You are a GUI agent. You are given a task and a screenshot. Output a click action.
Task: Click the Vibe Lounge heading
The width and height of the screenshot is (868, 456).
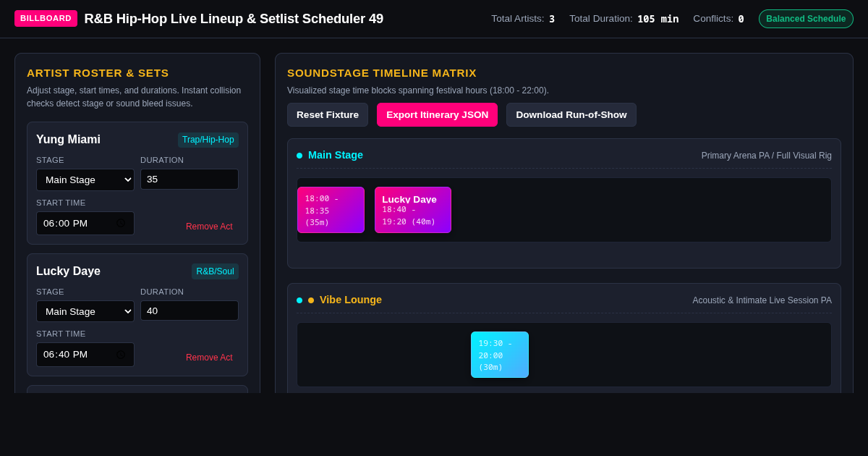(351, 300)
